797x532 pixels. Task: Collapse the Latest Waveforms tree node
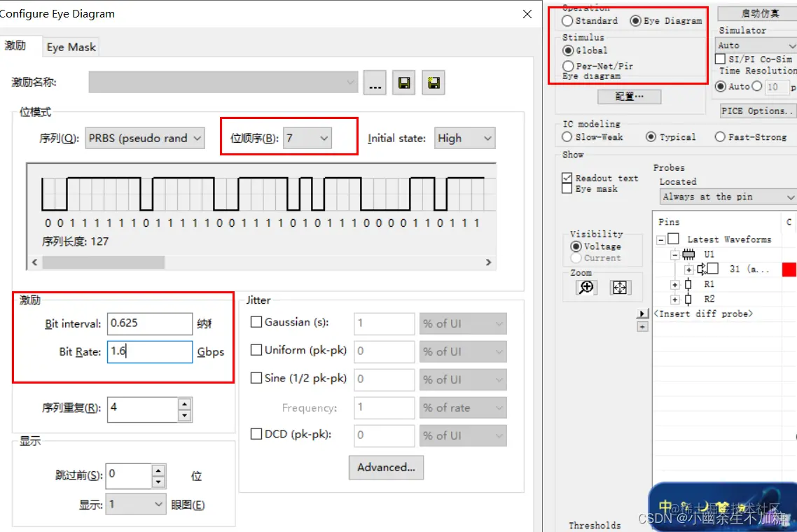661,239
